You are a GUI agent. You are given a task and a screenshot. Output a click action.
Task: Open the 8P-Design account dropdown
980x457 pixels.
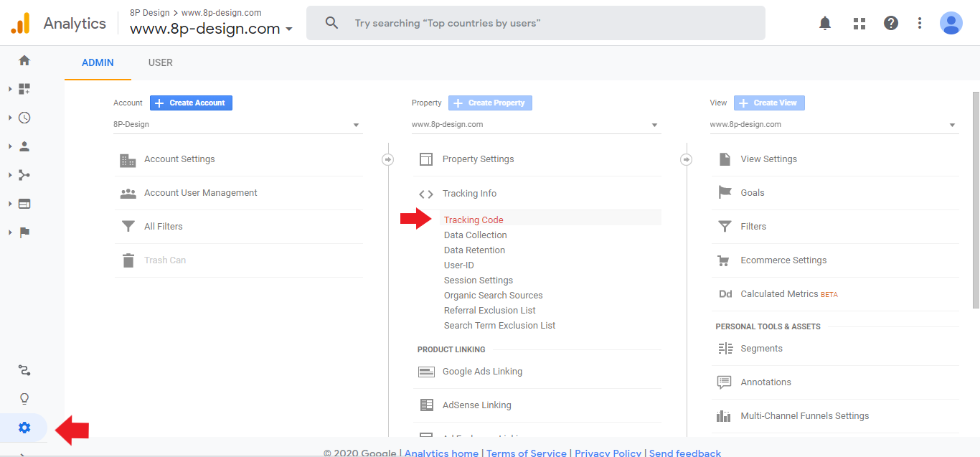point(238,125)
